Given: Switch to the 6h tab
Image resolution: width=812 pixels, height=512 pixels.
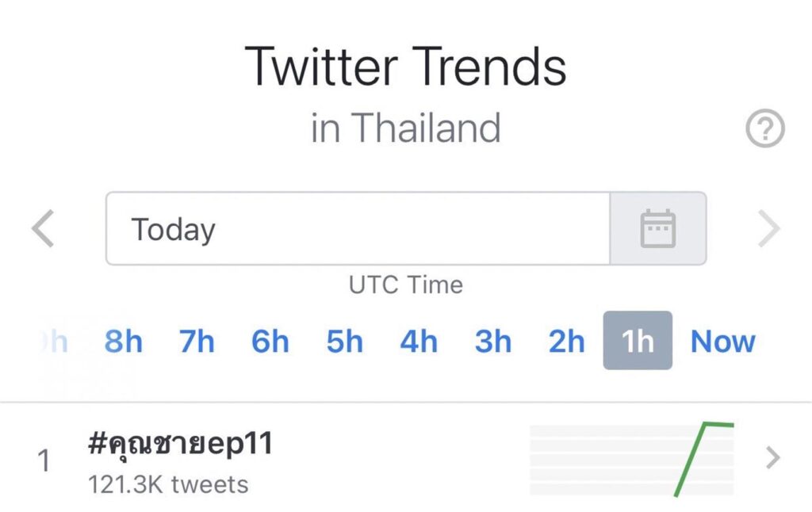Looking at the screenshot, I should [270, 342].
